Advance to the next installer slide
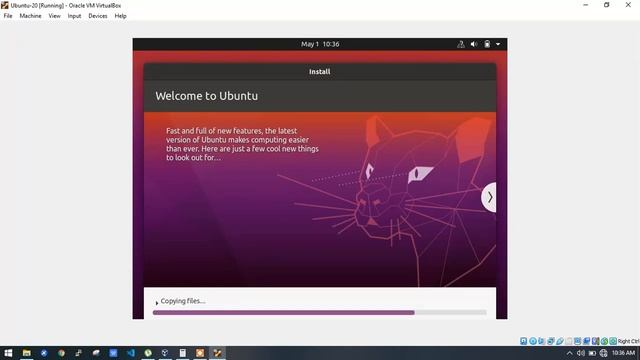 [489, 198]
